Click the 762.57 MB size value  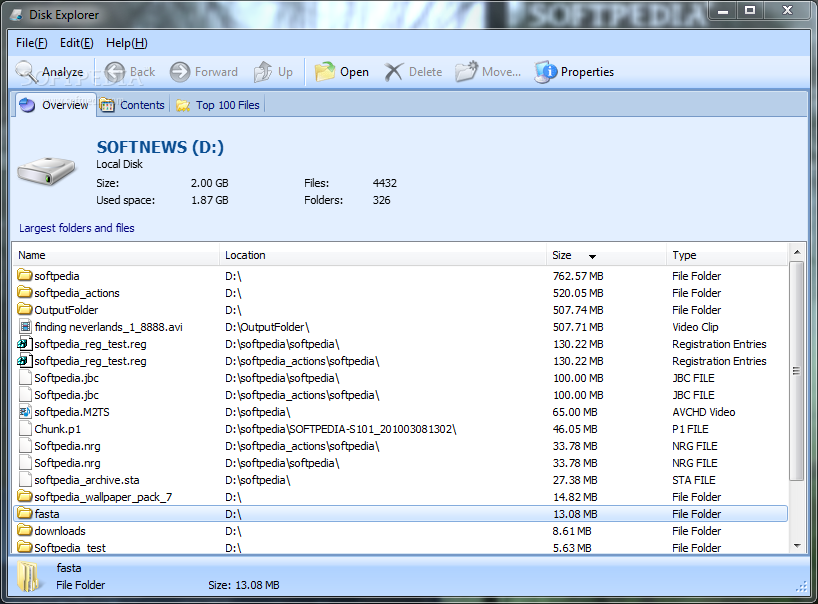click(x=578, y=276)
